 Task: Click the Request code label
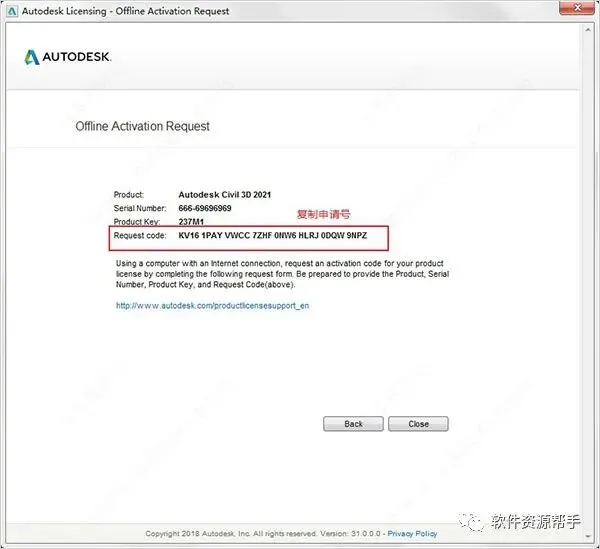[x=140, y=235]
